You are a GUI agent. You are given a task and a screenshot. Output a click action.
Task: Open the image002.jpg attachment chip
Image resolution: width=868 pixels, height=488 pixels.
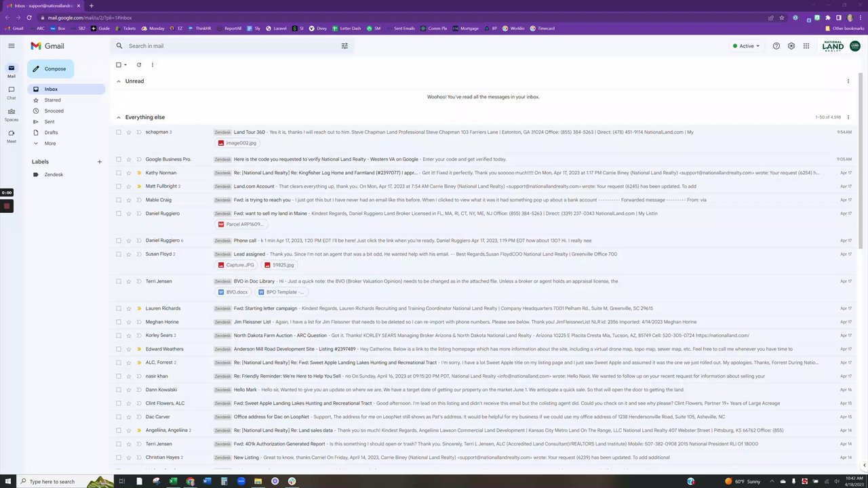[x=237, y=143]
